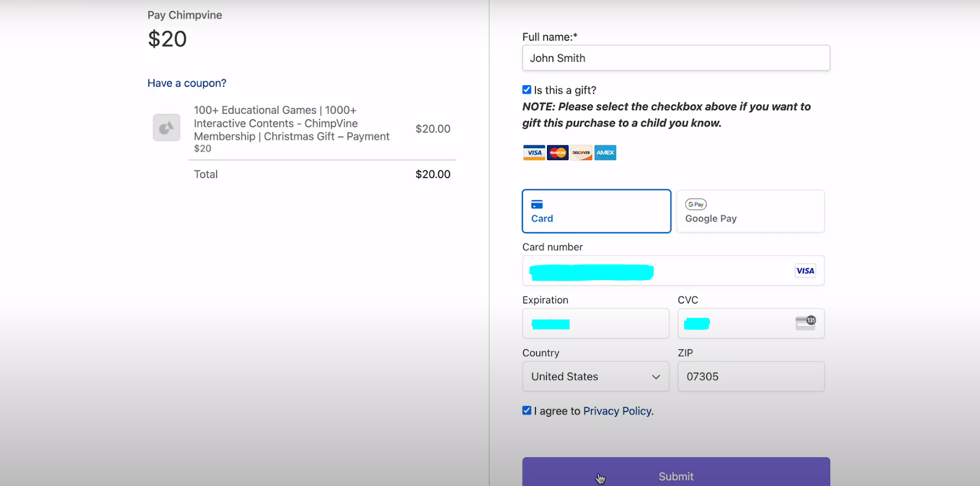Click the Discover card logo icon
Image resolution: width=980 pixels, height=486 pixels.
click(x=581, y=153)
